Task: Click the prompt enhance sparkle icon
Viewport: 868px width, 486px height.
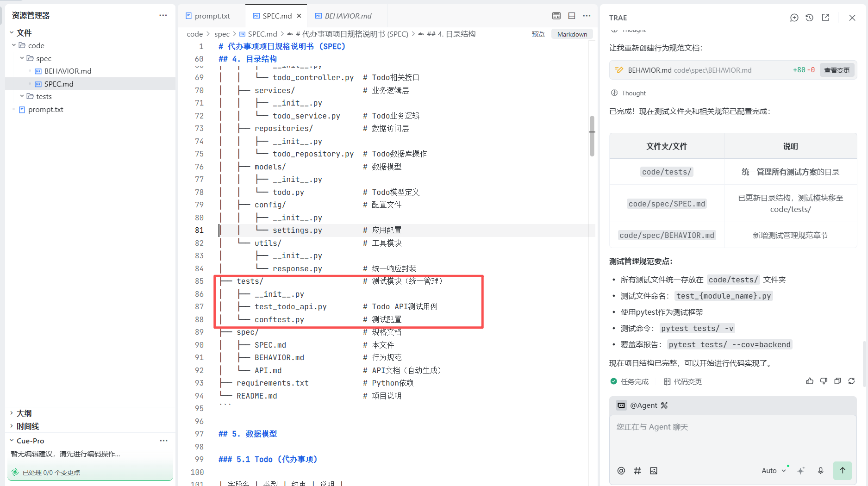Action: tap(801, 471)
